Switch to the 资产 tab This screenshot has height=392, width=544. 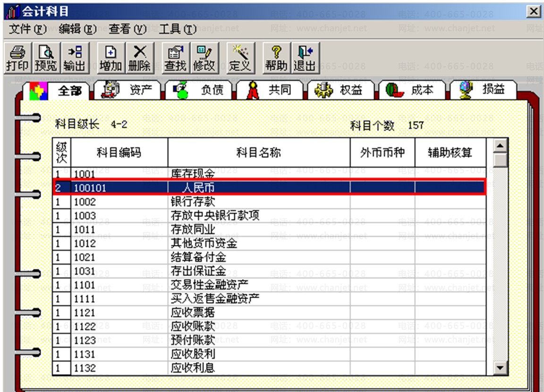(127, 91)
